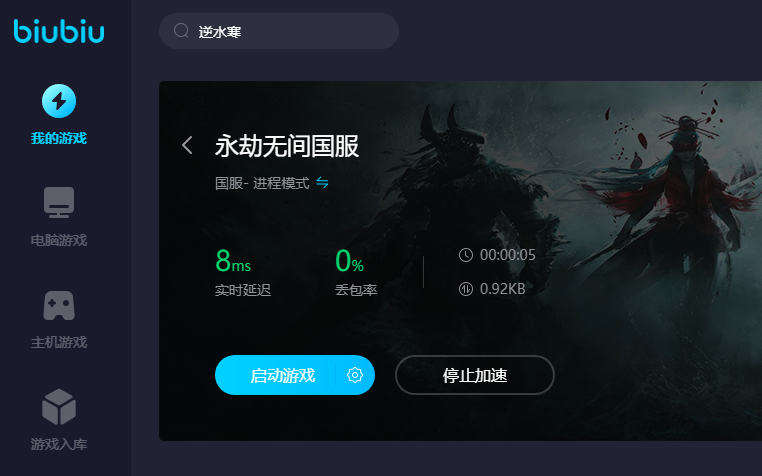The width and height of the screenshot is (762, 476).
Task: Switch mode via the blue swap arrows
Action: [322, 182]
